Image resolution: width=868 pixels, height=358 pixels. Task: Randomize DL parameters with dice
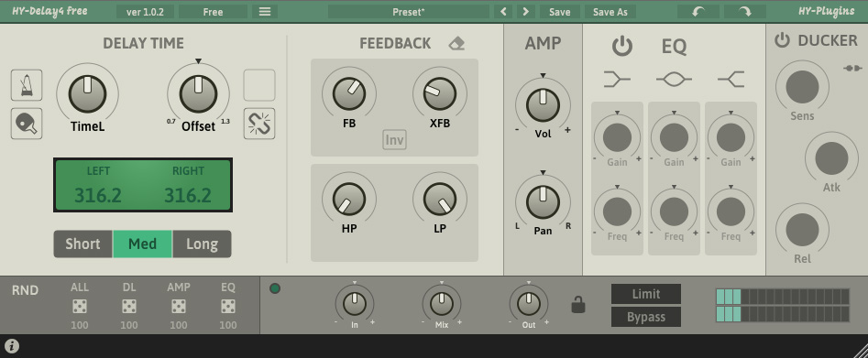[129, 306]
